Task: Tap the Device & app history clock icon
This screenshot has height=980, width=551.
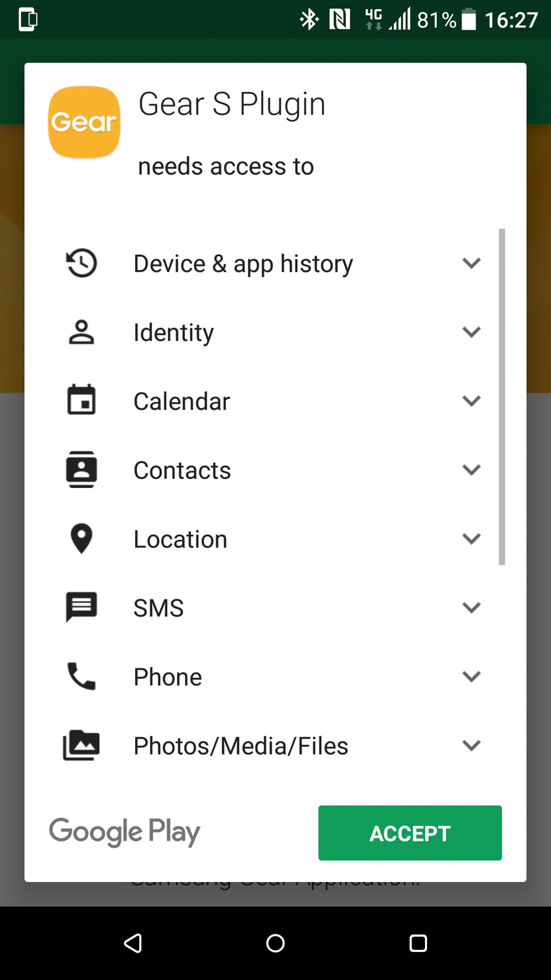Action: coord(82,263)
